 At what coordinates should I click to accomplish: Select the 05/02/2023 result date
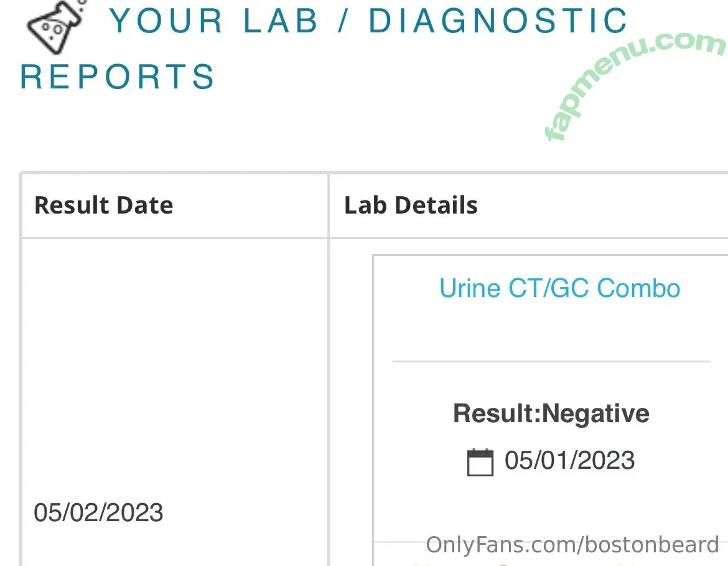click(x=98, y=513)
